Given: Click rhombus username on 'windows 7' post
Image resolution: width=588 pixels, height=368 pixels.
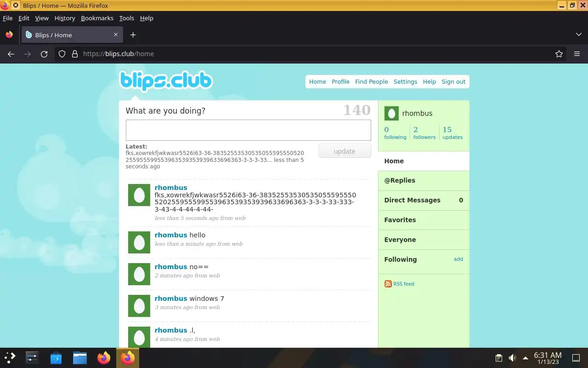Looking at the screenshot, I should click(x=171, y=299).
